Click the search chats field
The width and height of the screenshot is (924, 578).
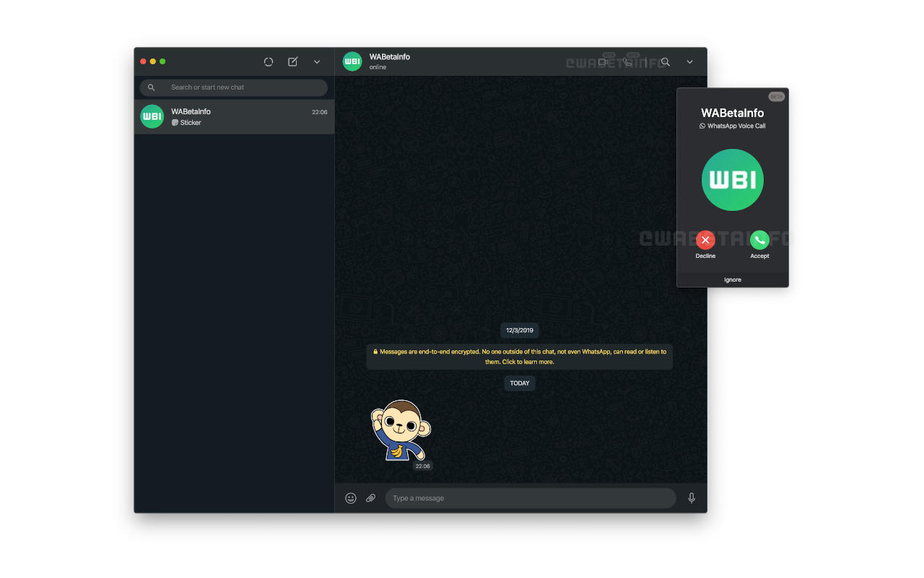pyautogui.click(x=233, y=87)
